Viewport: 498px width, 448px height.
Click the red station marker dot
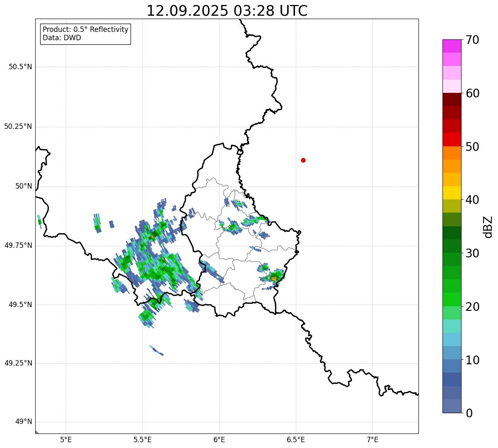[303, 160]
